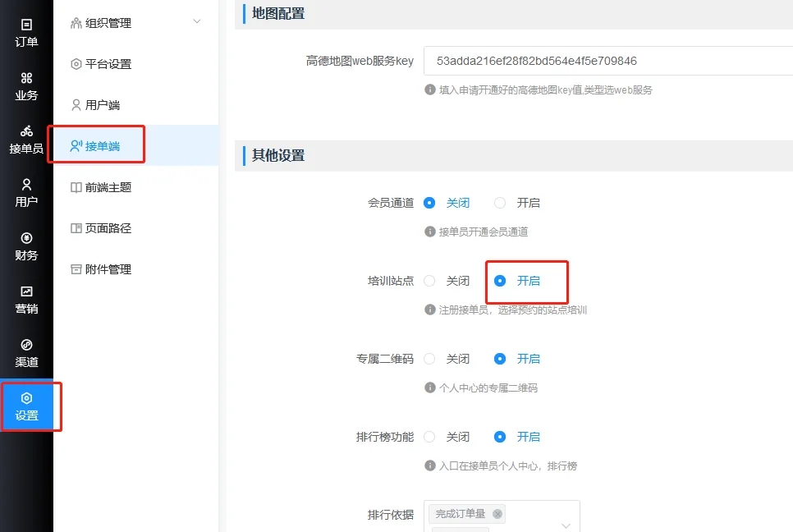
Task: Go to 用户端 menu item
Action: [x=102, y=105]
